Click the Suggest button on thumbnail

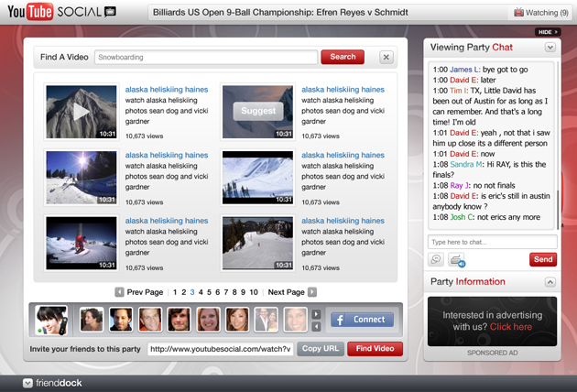pyautogui.click(x=258, y=111)
